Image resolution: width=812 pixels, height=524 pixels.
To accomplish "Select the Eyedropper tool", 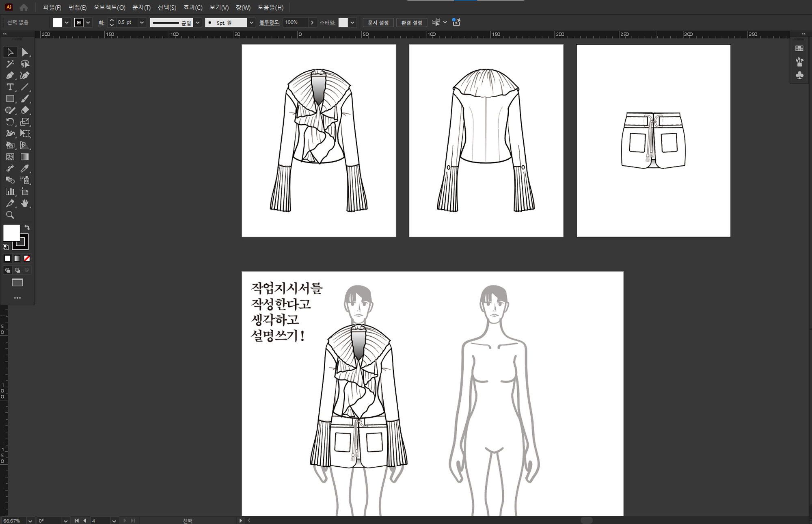I will click(25, 168).
